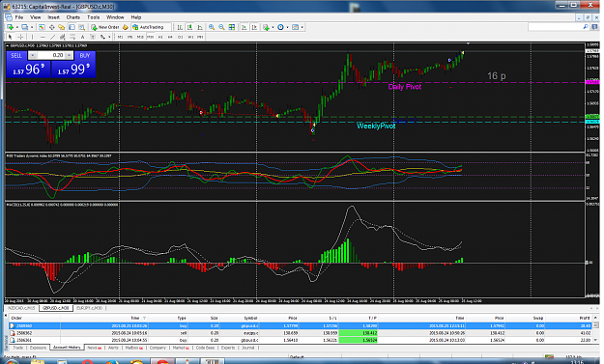Select the D1 timeframe
The image size is (604, 364).
[x=181, y=37]
